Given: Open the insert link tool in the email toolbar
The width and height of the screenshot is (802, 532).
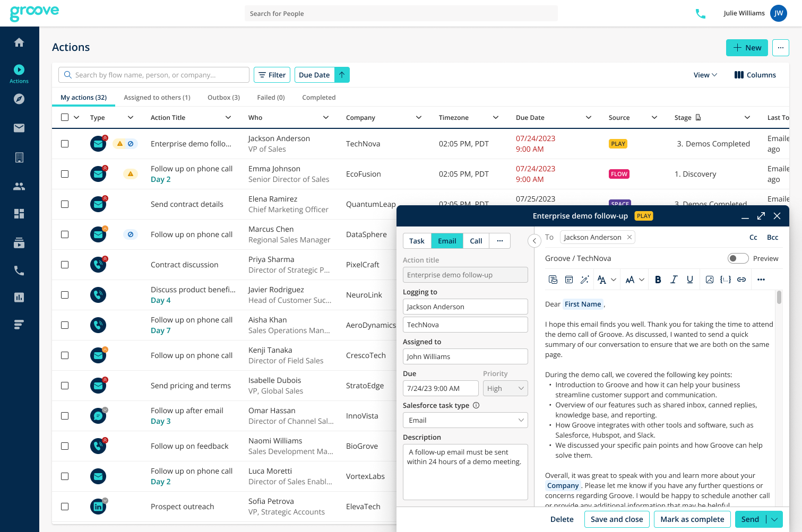Looking at the screenshot, I should (x=741, y=280).
